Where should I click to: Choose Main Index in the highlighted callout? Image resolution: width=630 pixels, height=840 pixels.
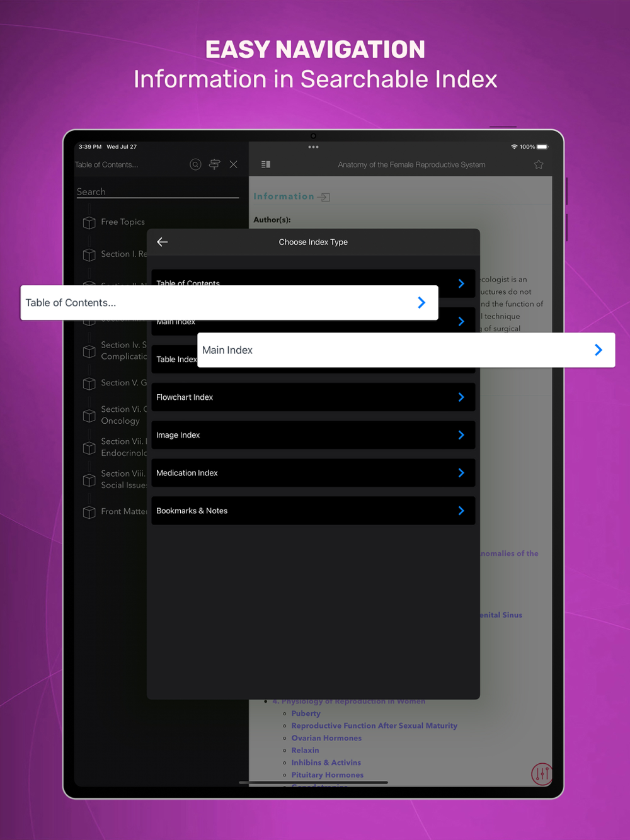click(x=406, y=350)
